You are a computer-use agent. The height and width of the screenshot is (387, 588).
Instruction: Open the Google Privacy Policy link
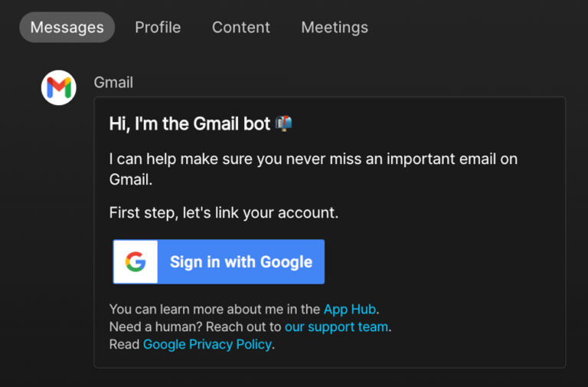[207, 345]
